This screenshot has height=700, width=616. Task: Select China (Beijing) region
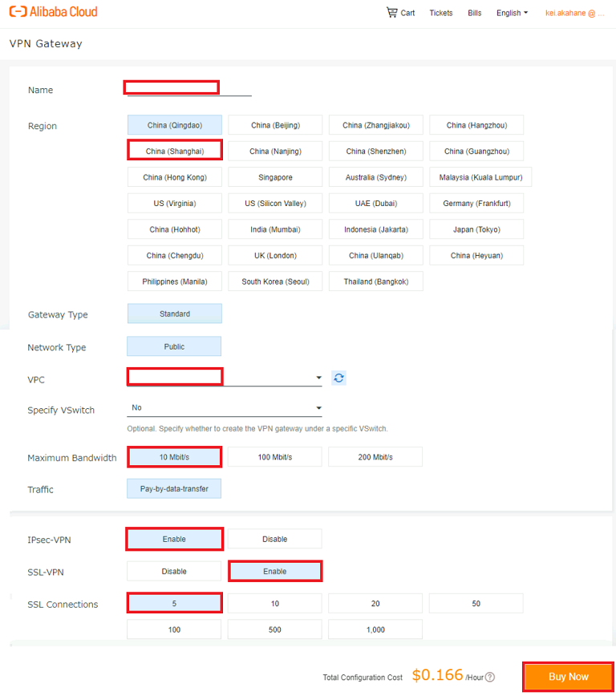point(275,125)
